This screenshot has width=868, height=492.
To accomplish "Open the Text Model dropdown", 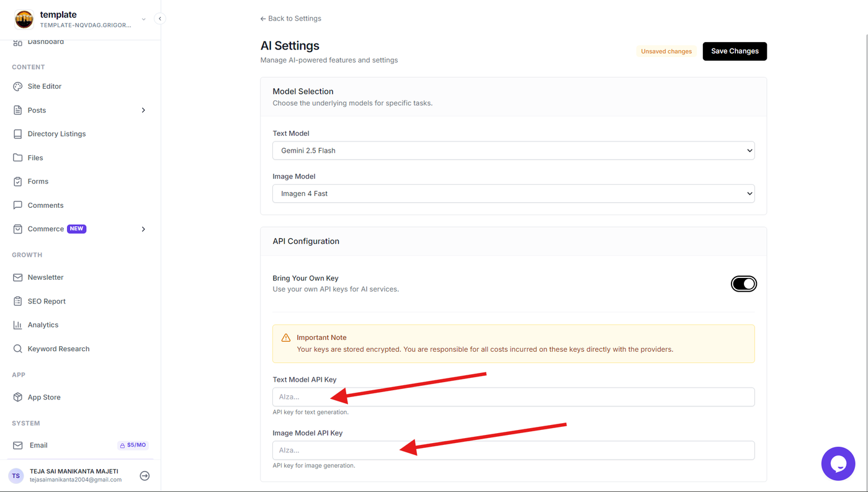I will point(514,151).
